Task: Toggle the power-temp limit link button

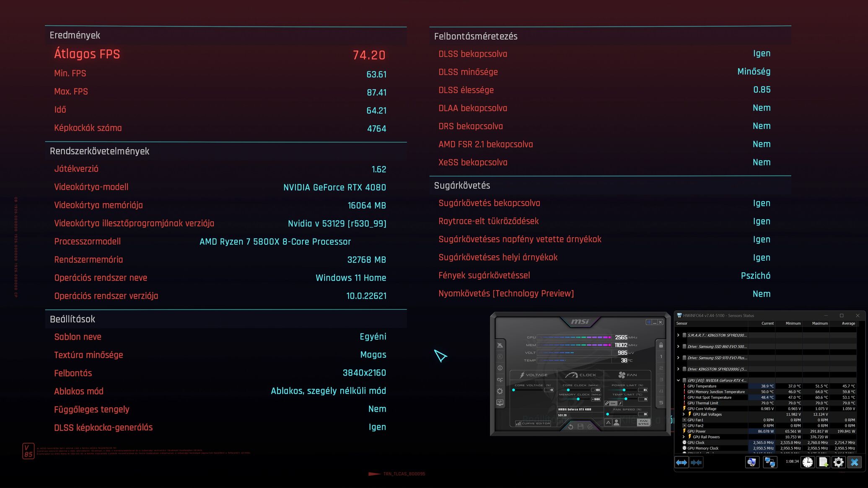Action: coord(607,403)
